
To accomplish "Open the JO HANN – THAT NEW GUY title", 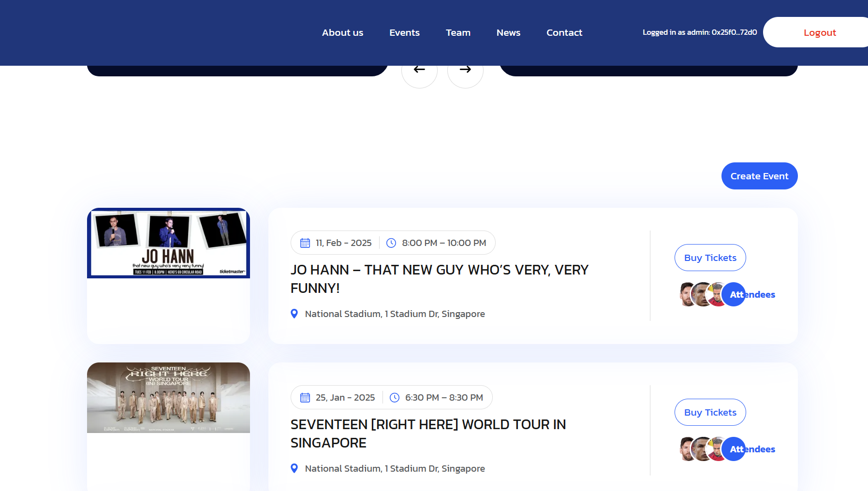I will [440, 279].
